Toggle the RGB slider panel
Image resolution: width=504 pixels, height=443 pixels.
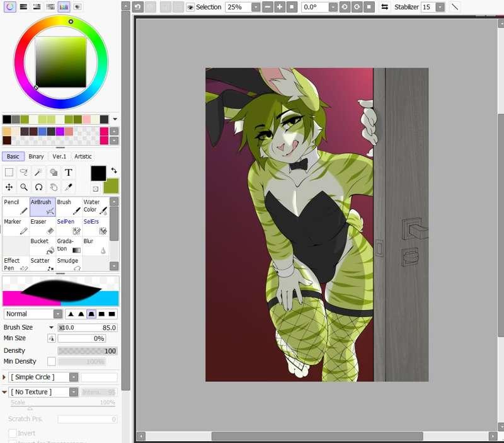tap(23, 7)
